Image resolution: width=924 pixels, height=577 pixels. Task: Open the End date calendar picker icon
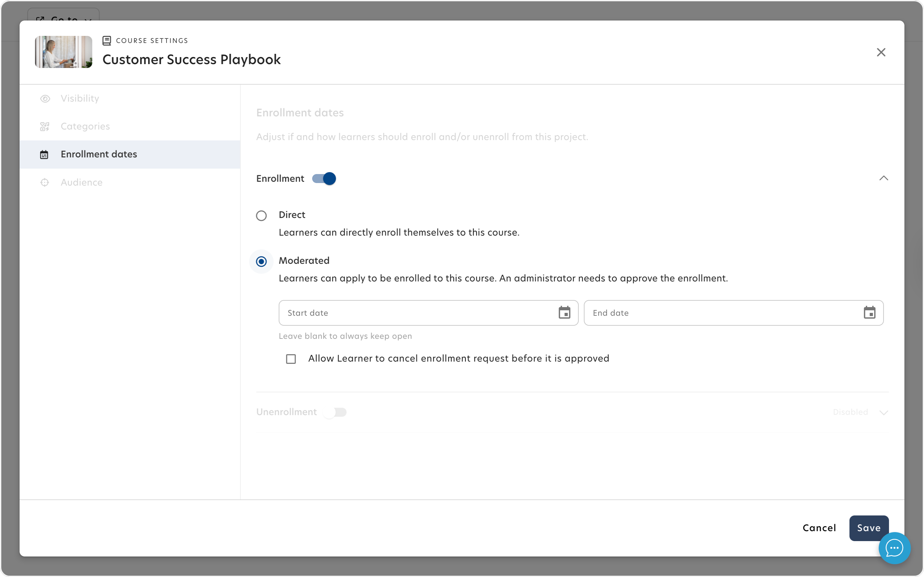click(x=869, y=313)
